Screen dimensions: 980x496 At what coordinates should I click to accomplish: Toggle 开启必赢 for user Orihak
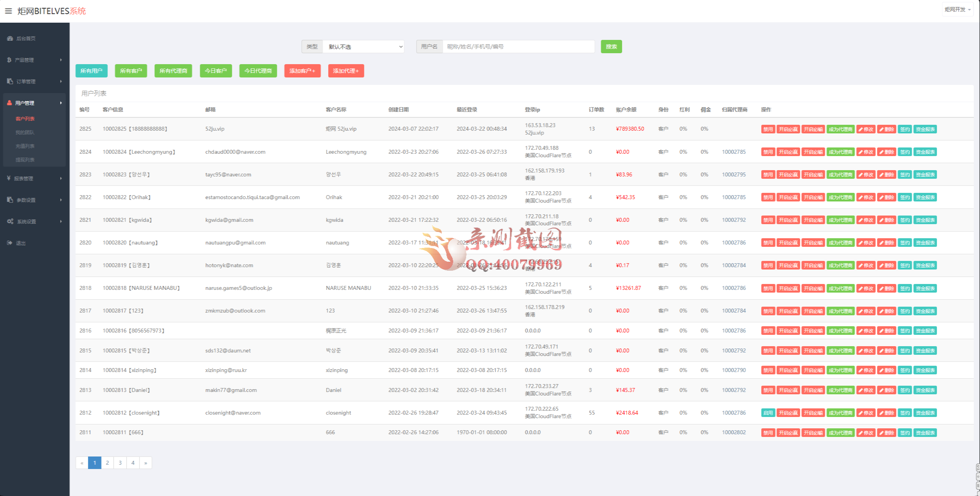(x=788, y=198)
